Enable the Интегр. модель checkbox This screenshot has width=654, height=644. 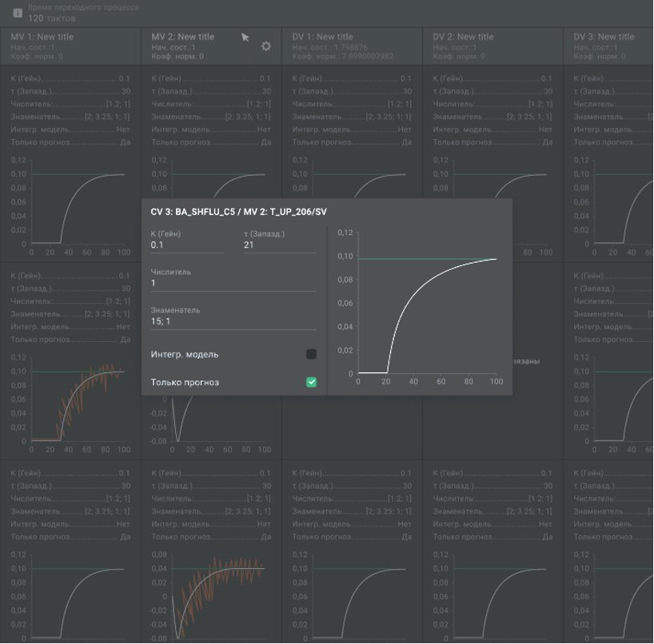click(311, 354)
